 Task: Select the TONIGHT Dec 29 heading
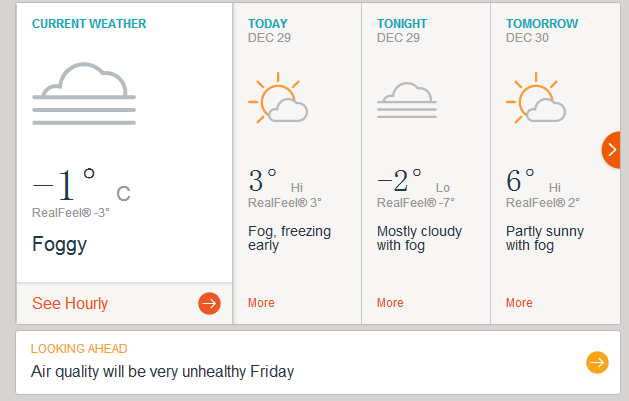402,30
